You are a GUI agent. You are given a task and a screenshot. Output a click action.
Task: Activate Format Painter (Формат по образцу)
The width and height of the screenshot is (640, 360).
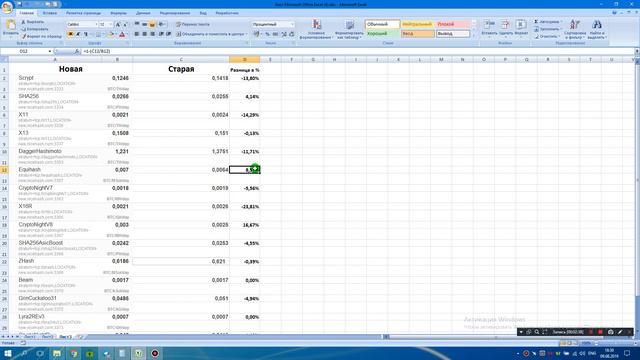(x=41, y=36)
